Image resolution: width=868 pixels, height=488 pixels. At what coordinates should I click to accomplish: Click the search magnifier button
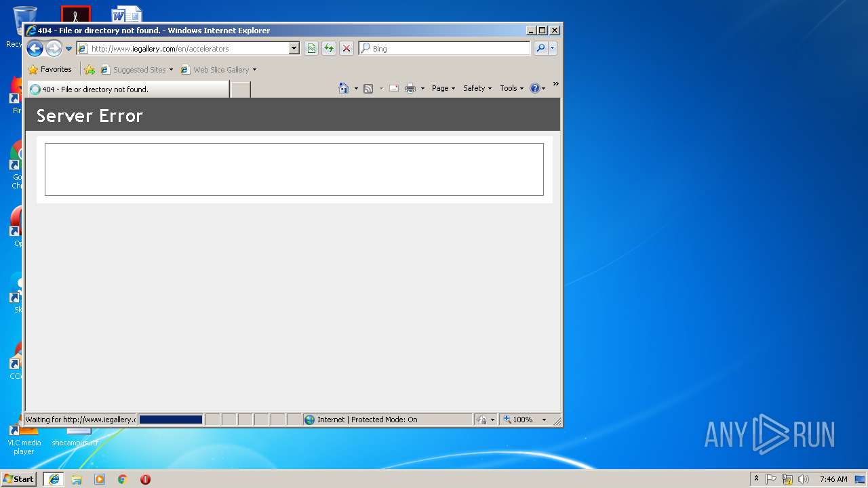[540, 48]
